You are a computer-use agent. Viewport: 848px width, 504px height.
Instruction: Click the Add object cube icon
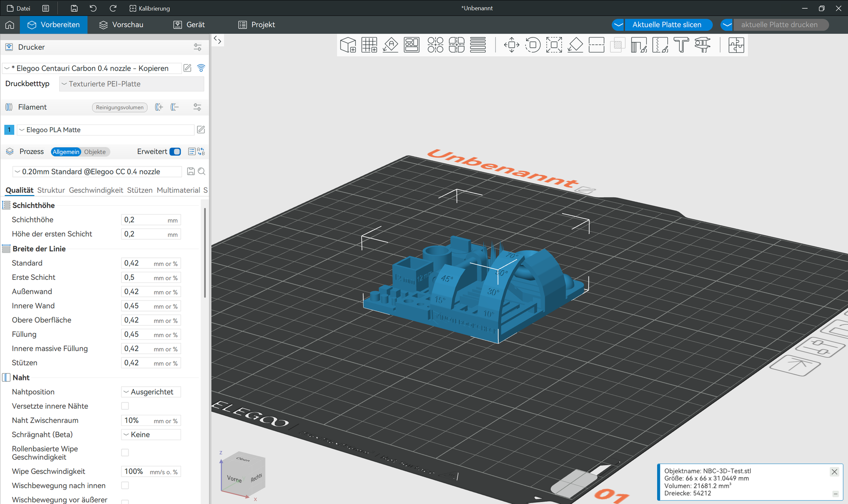pyautogui.click(x=348, y=45)
